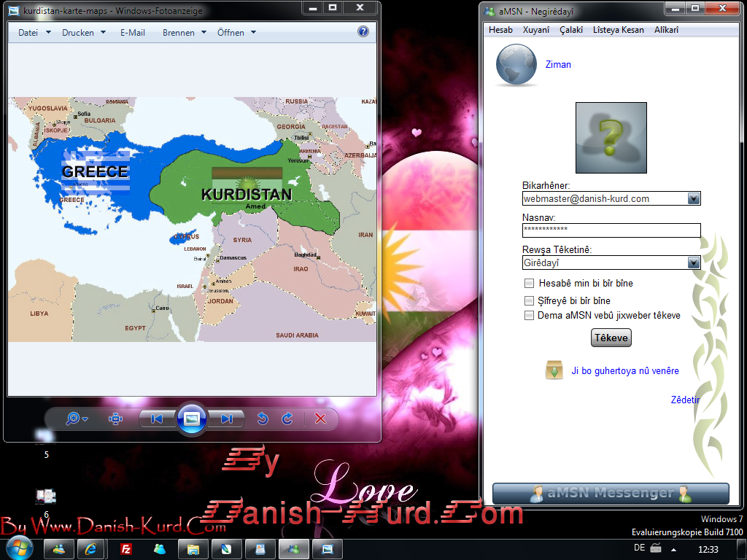This screenshot has height=560, width=747.
Task: Open FileZilla from the taskbar
Action: pos(125,550)
